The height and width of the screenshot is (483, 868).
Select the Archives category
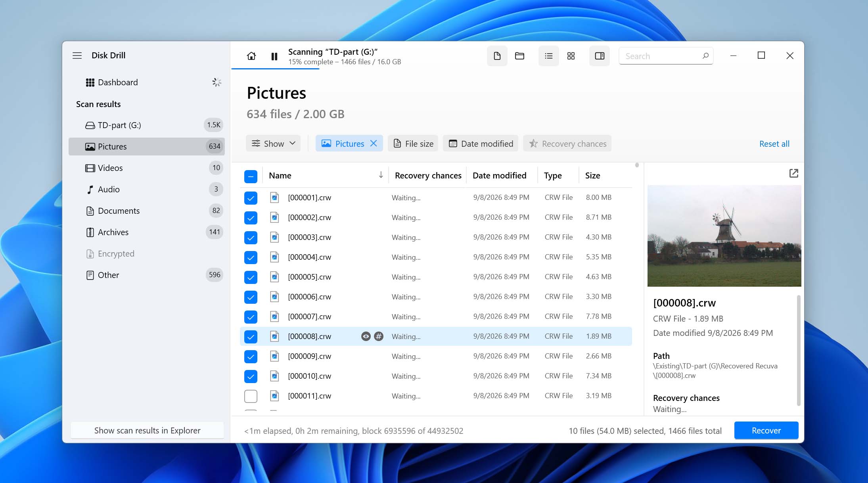(146, 232)
